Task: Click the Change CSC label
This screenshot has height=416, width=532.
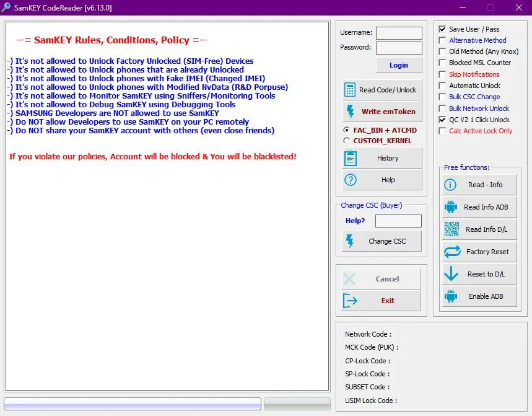Action: (387, 241)
